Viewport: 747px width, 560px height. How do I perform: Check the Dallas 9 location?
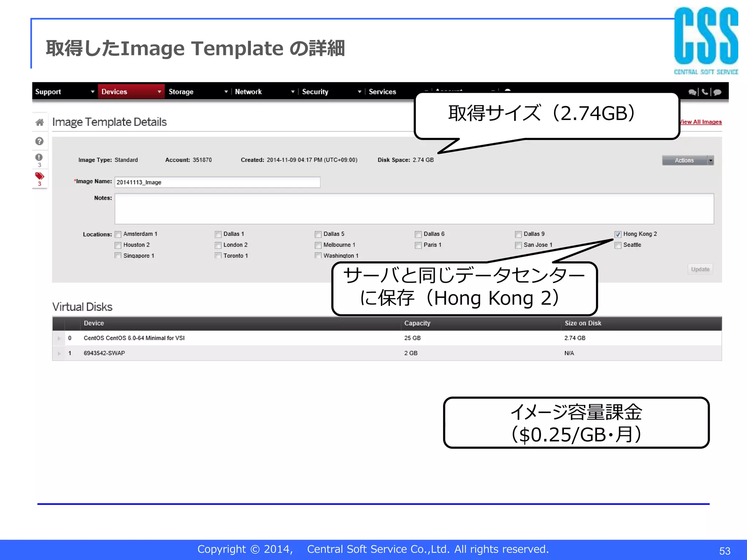click(x=518, y=234)
